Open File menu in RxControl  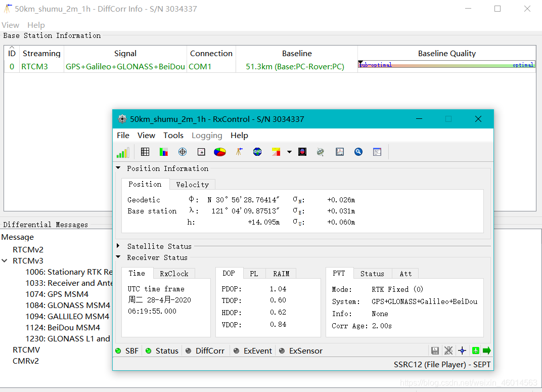tap(123, 136)
